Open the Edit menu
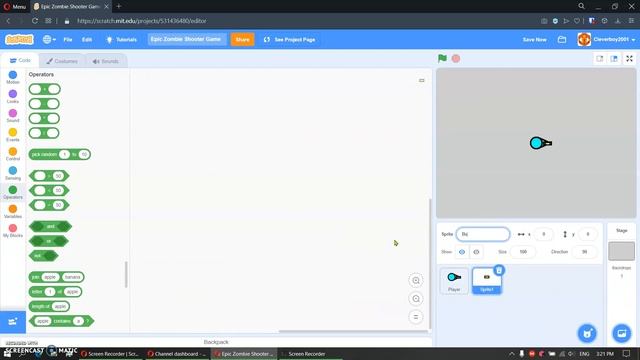The height and width of the screenshot is (360, 640). tap(87, 40)
